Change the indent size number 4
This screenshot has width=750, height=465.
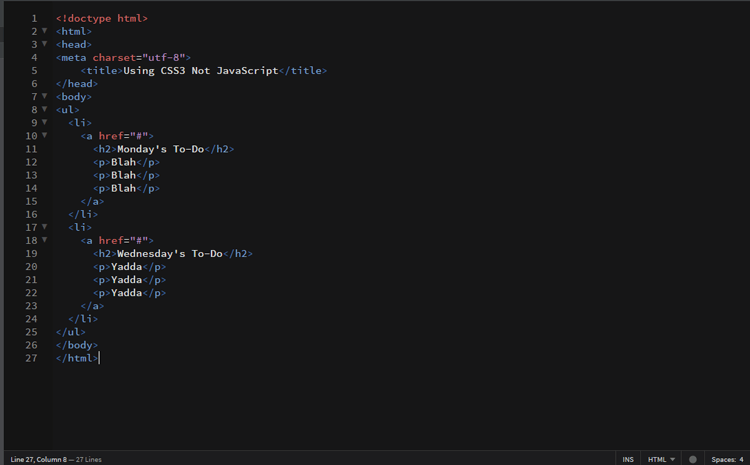click(741, 459)
